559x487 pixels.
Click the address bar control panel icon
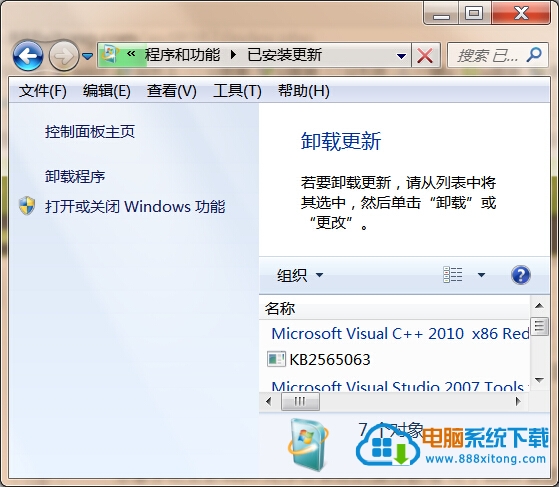pos(110,55)
